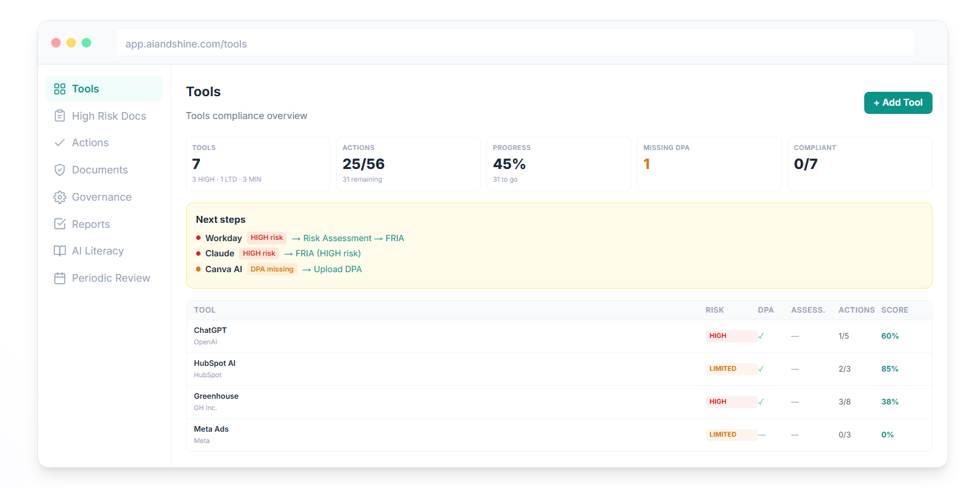Open the ChatGPT tool row
Image resolution: width=980 pixels, height=488 pixels.
[x=559, y=336]
